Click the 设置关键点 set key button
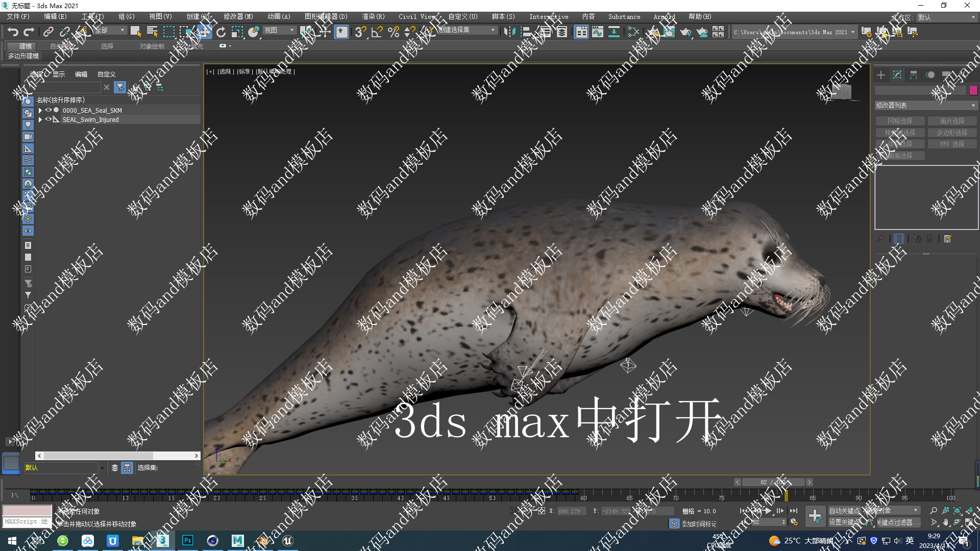The height and width of the screenshot is (551, 980). 844,522
